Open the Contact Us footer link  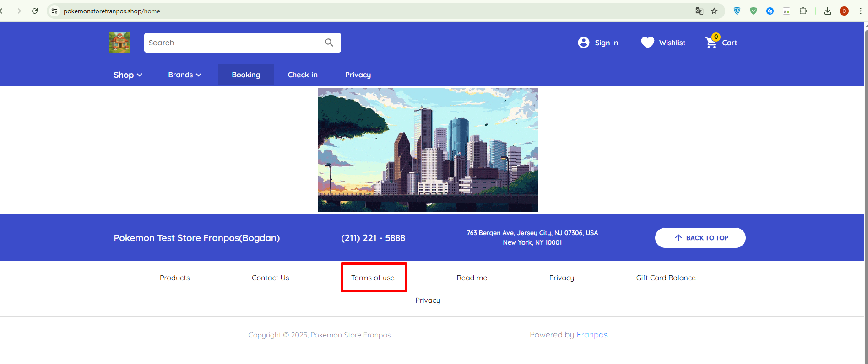click(270, 278)
